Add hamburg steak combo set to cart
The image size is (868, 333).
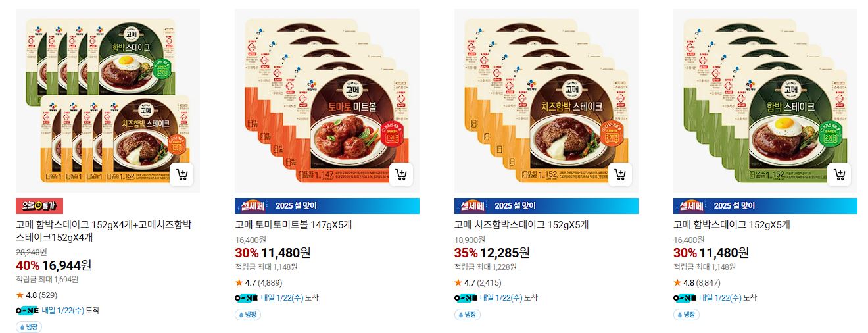coord(182,175)
